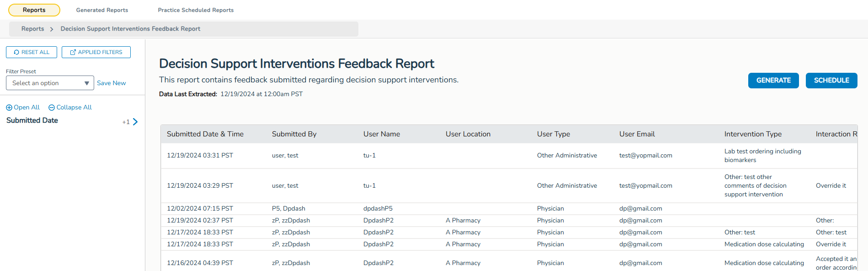Image resolution: width=868 pixels, height=271 pixels.
Task: Click the Open All plus icon
Action: tap(9, 108)
